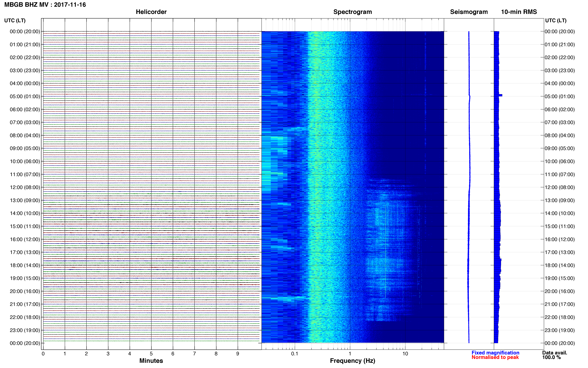Click 04:00 (00:00) label beside the Helicorder
The image size is (588, 368).
25,83
